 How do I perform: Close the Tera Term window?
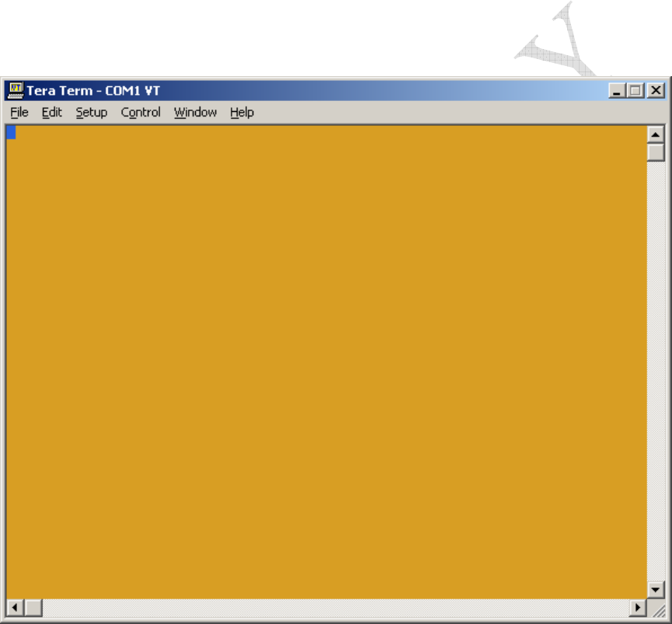(656, 90)
